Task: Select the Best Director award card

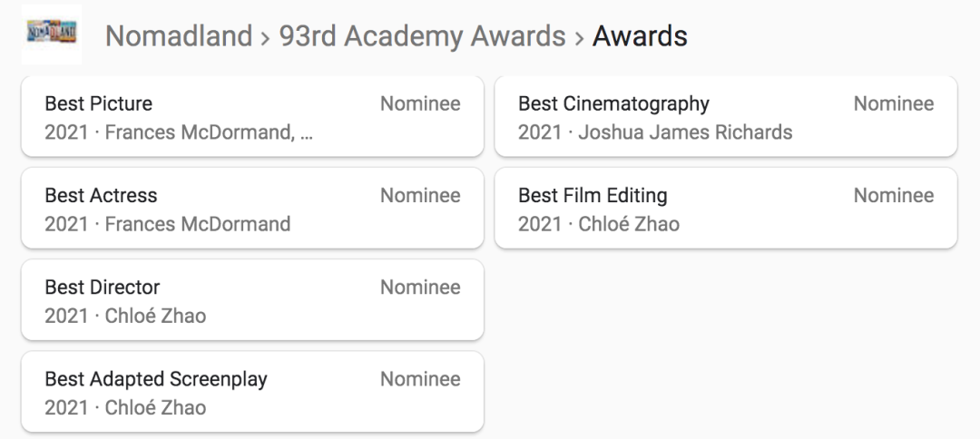Action: (x=252, y=300)
